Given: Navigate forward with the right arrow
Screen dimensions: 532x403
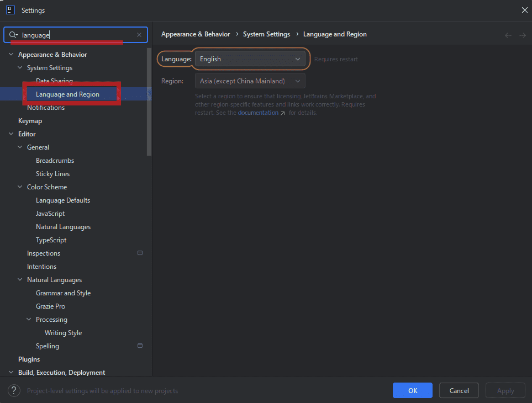Looking at the screenshot, I should coord(522,35).
